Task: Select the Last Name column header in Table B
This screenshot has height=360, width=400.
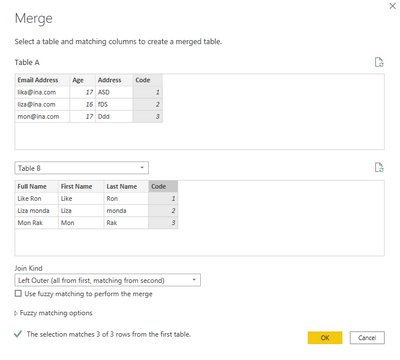Action: click(x=126, y=186)
